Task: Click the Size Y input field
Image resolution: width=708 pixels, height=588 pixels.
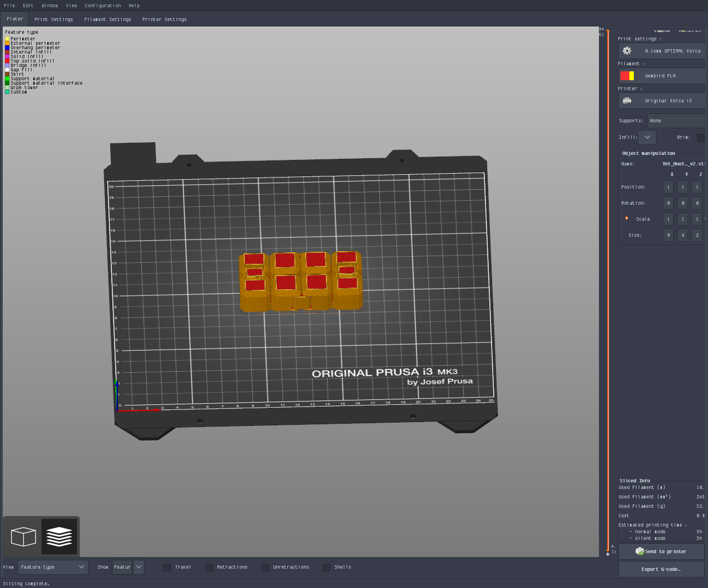Action: click(x=683, y=235)
